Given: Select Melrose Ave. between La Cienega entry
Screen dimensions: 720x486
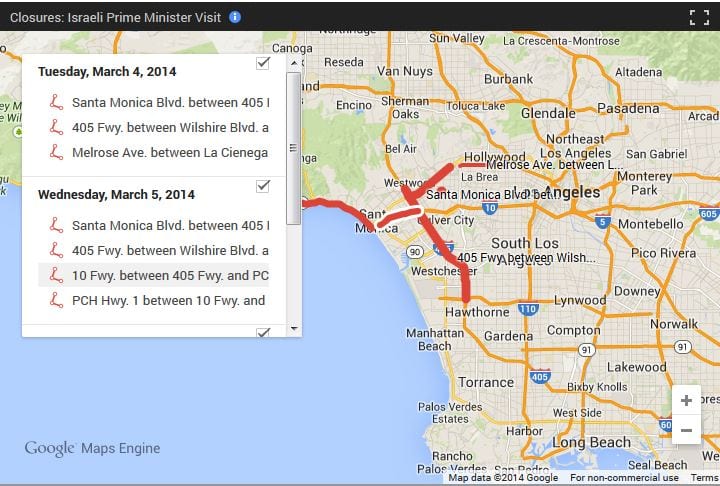Looking at the screenshot, I should 153,152.
